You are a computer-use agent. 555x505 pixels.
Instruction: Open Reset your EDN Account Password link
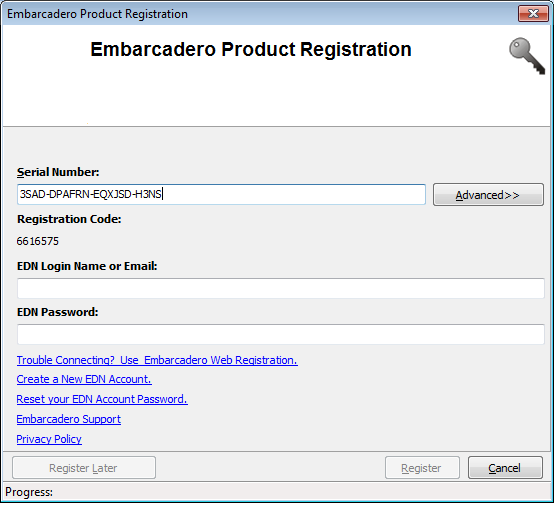[x=102, y=399]
